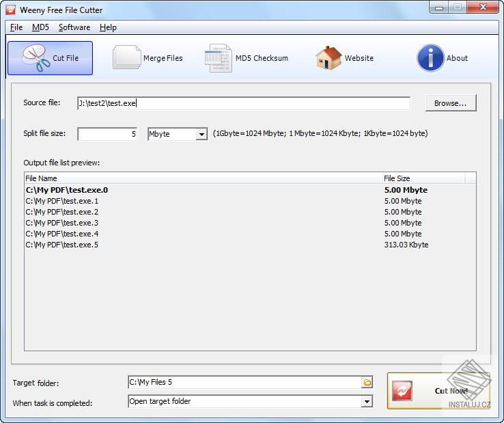Image resolution: width=504 pixels, height=423 pixels.
Task: Open the Website house button
Action: pos(344,58)
